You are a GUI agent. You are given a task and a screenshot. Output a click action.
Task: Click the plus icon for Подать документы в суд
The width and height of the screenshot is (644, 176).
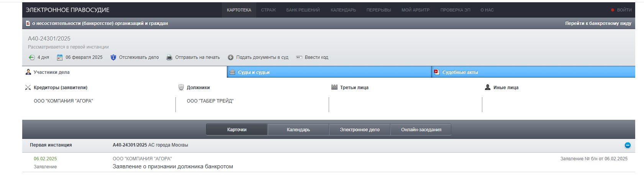tap(231, 57)
